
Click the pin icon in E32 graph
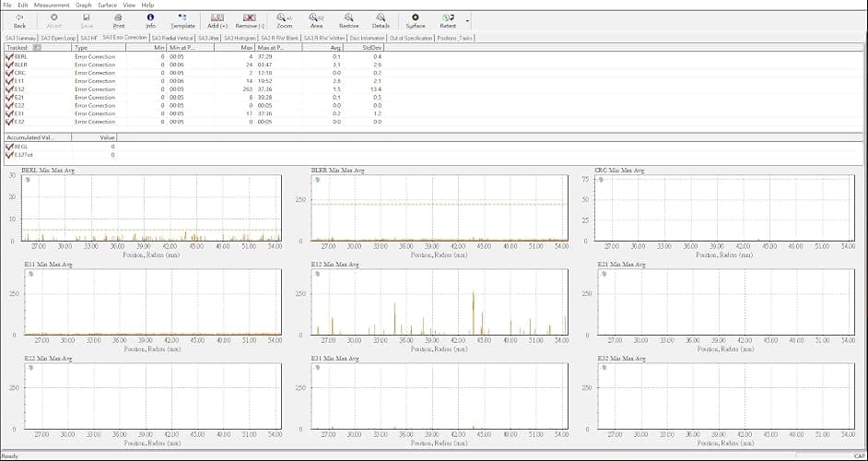point(604,368)
